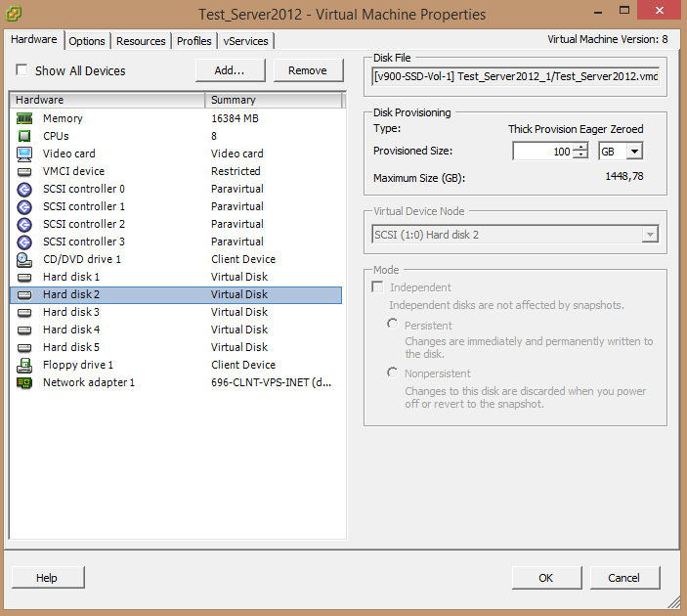Maximize the Virtual Machine Properties window
This screenshot has height=616, width=687.
pyautogui.click(x=624, y=10)
